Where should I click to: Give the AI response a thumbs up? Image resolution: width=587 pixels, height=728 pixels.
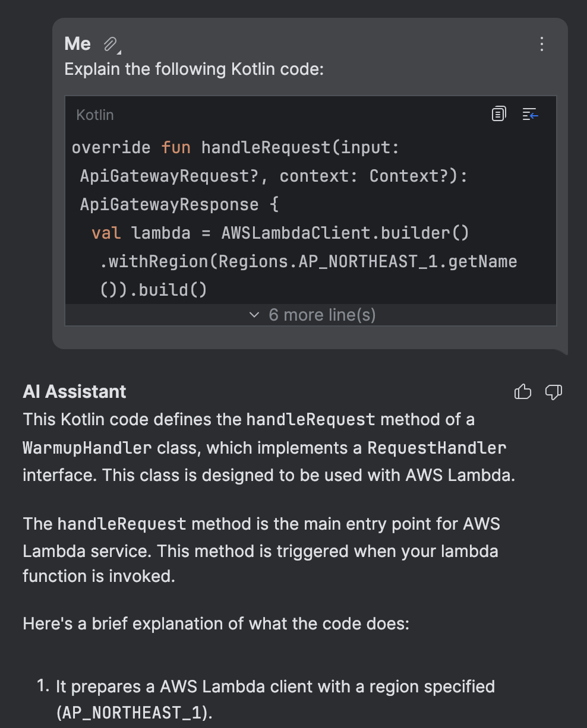pyautogui.click(x=523, y=391)
